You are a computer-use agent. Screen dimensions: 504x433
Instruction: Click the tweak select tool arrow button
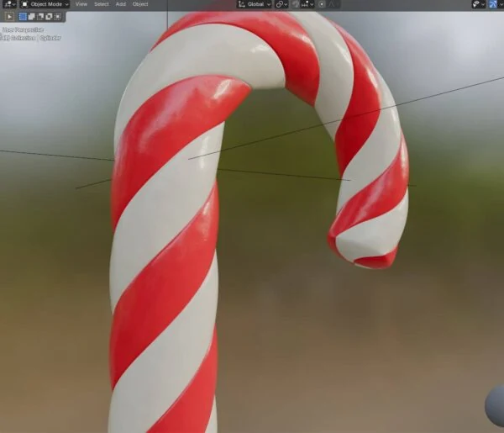[x=9, y=17]
